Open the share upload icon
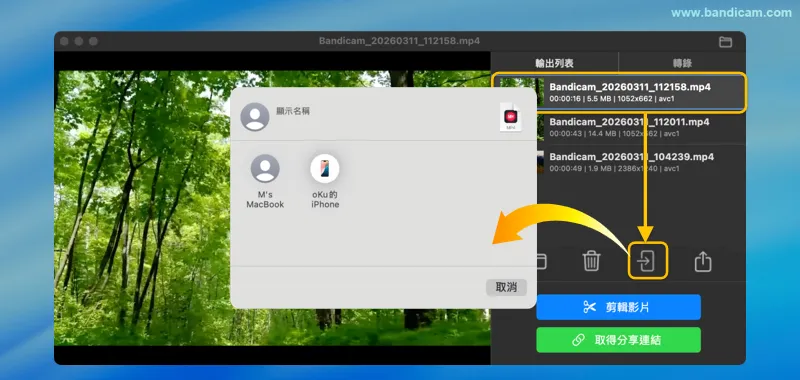Viewport: 800px width, 380px height. 703,261
